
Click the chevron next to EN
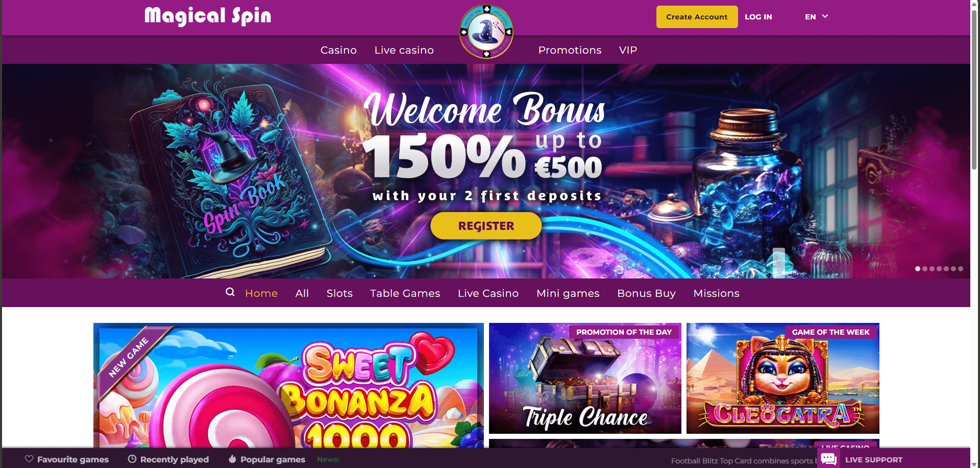pyautogui.click(x=825, y=16)
